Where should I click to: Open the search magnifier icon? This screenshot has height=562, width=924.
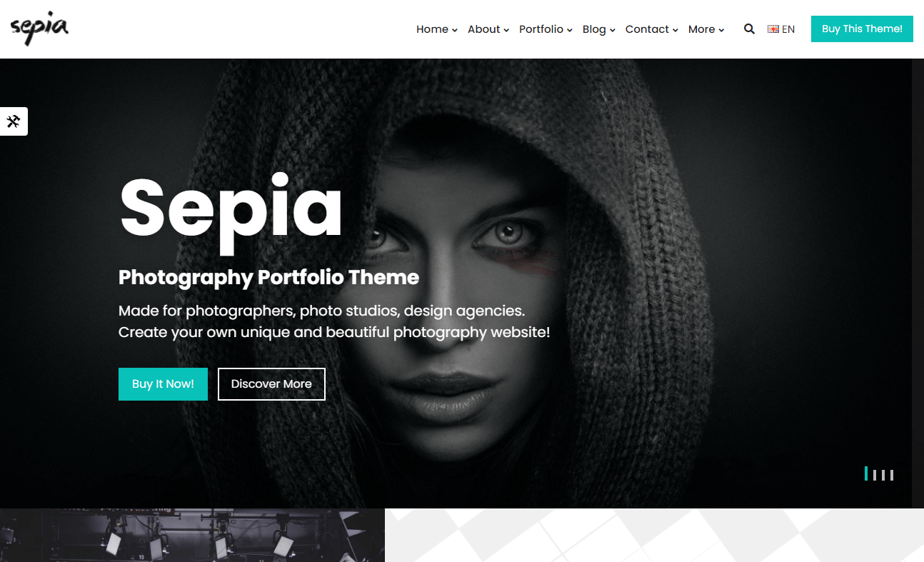pos(749,29)
